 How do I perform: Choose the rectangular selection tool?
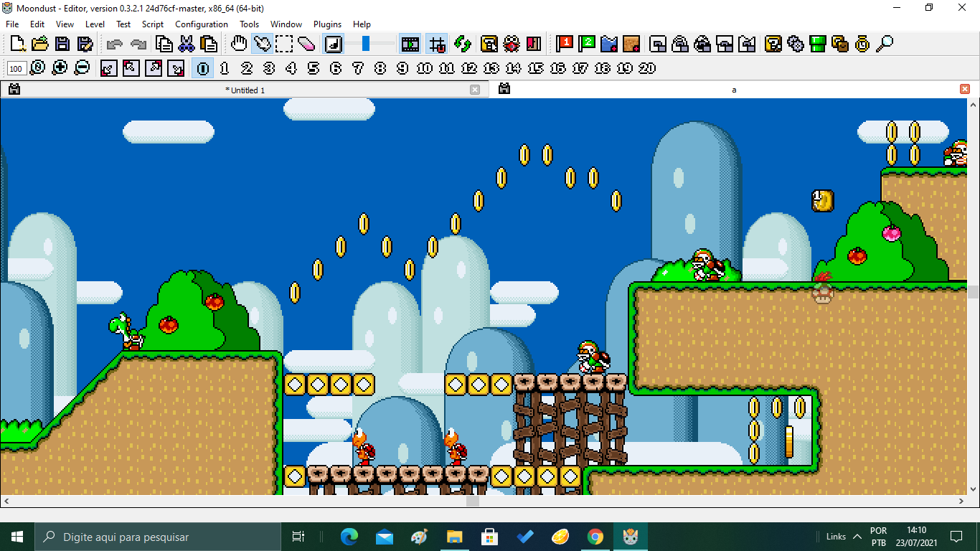point(284,44)
